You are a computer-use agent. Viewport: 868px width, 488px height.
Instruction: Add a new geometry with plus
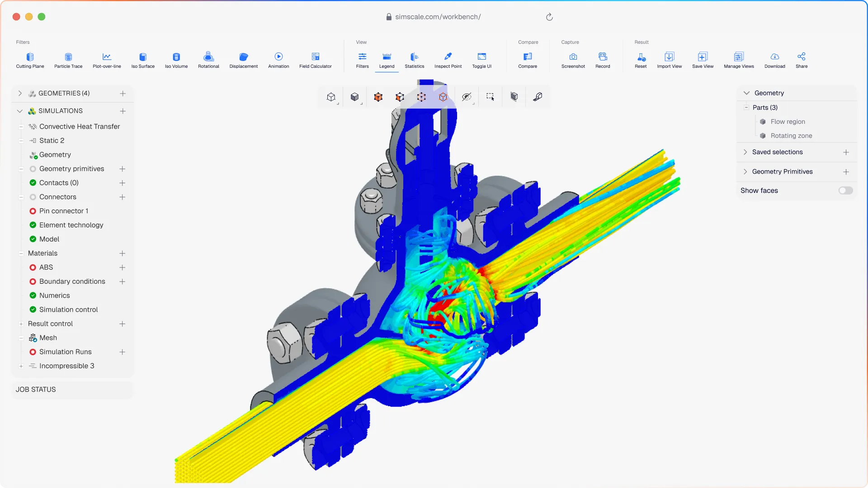coord(123,93)
